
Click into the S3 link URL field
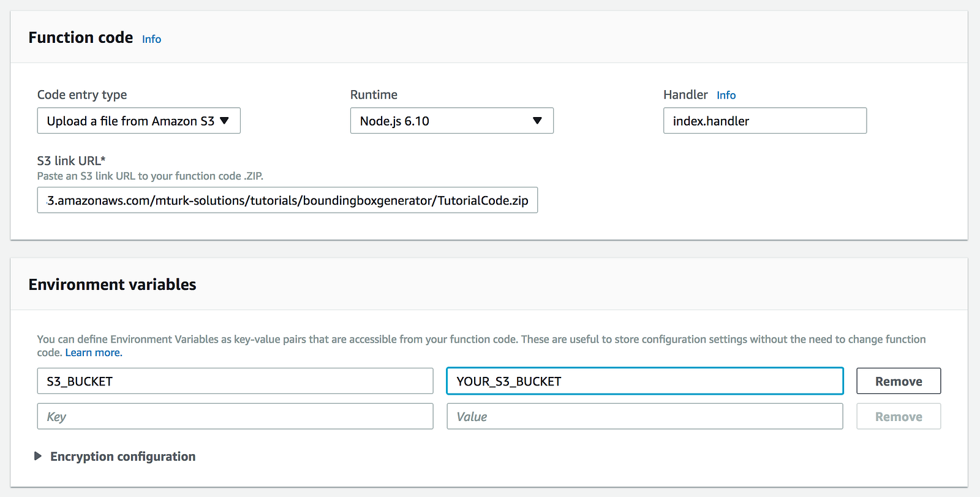[x=287, y=200]
